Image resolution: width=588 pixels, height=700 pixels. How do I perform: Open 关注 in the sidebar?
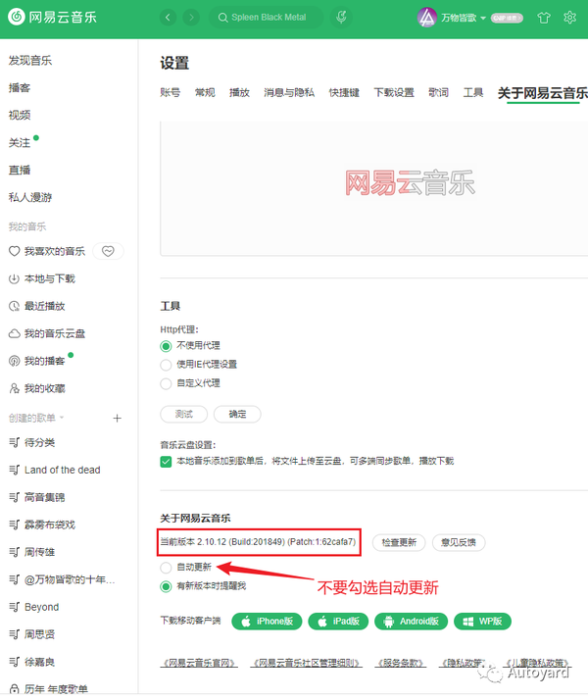coord(20,143)
